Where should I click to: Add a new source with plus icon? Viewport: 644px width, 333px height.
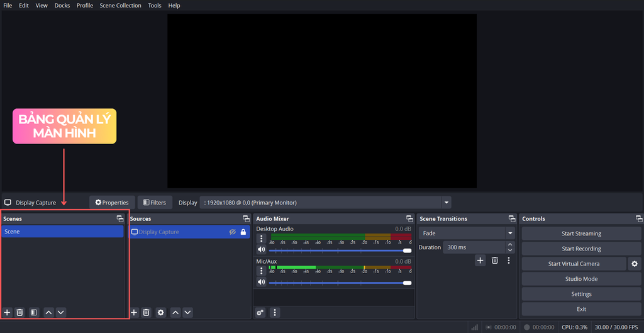click(x=134, y=312)
